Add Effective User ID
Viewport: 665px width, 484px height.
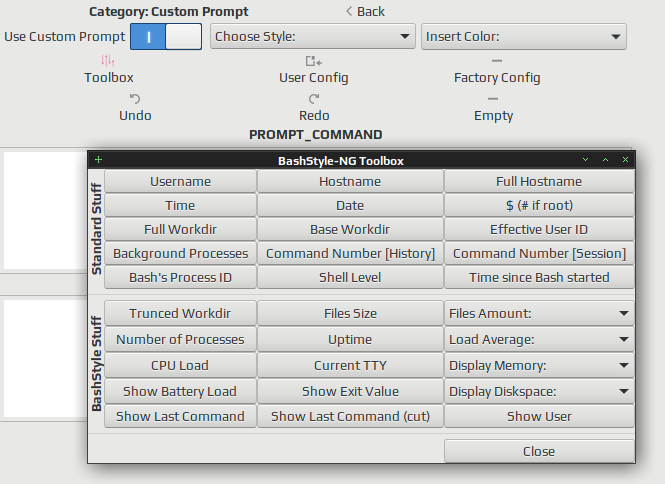pyautogui.click(x=539, y=229)
